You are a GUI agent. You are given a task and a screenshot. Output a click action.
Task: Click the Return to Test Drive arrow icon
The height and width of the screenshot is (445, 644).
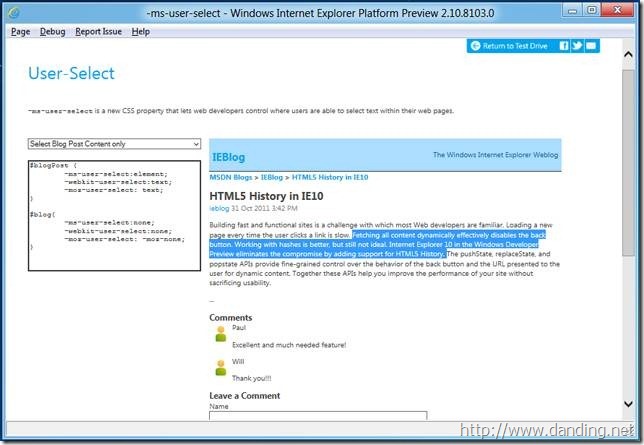click(475, 46)
